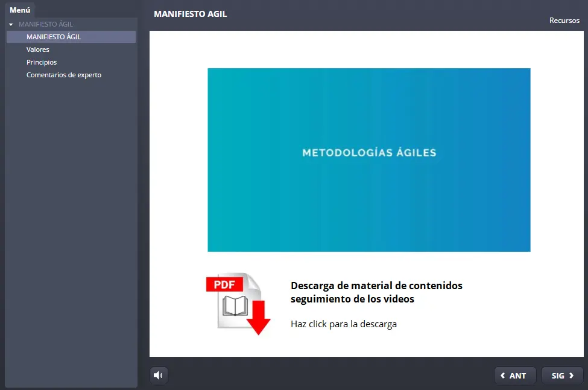
Task: Click the right chevron on the SIG button
Action: [571, 376]
